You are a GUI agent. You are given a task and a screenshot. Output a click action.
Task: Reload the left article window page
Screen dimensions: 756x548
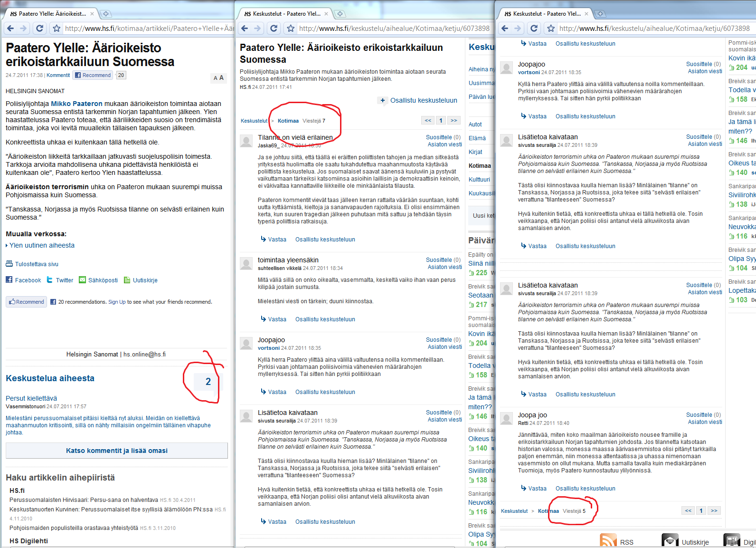tap(40, 29)
